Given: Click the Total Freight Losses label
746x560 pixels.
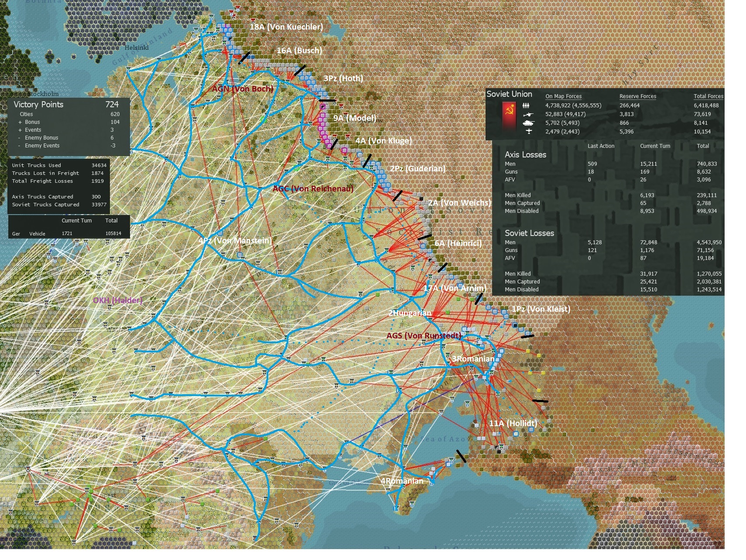Looking at the screenshot, I should pyautogui.click(x=42, y=181).
